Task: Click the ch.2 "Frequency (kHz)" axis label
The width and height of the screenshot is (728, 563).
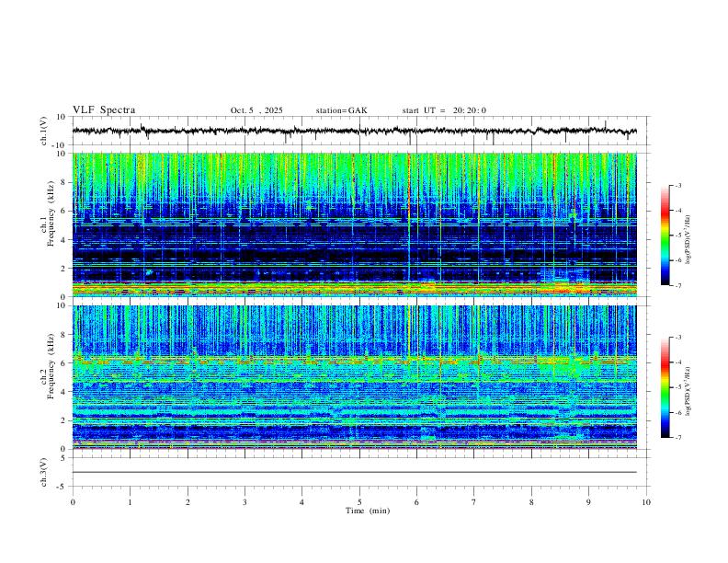Action: click(51, 366)
